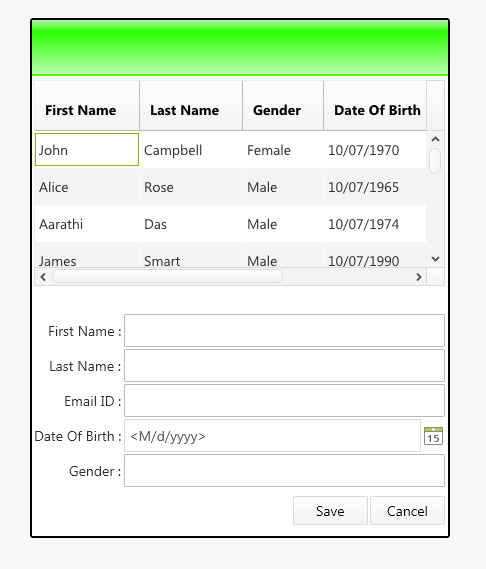Sort by Last Name column header
The width and height of the screenshot is (486, 569).
point(191,106)
